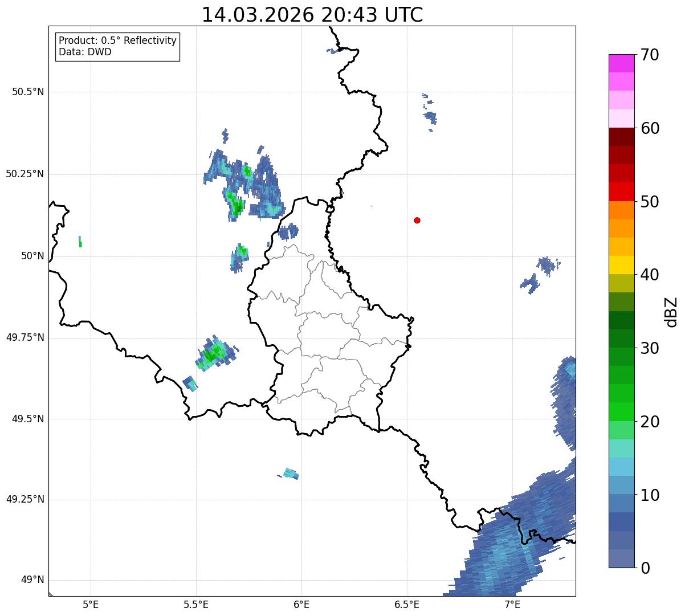This screenshot has width=685, height=616.
Task: Click the small green echo at 5°E longitude
Action: click(80, 242)
